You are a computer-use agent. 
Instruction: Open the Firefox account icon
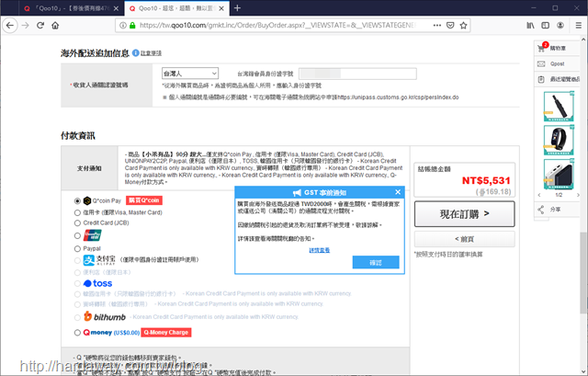(x=560, y=26)
